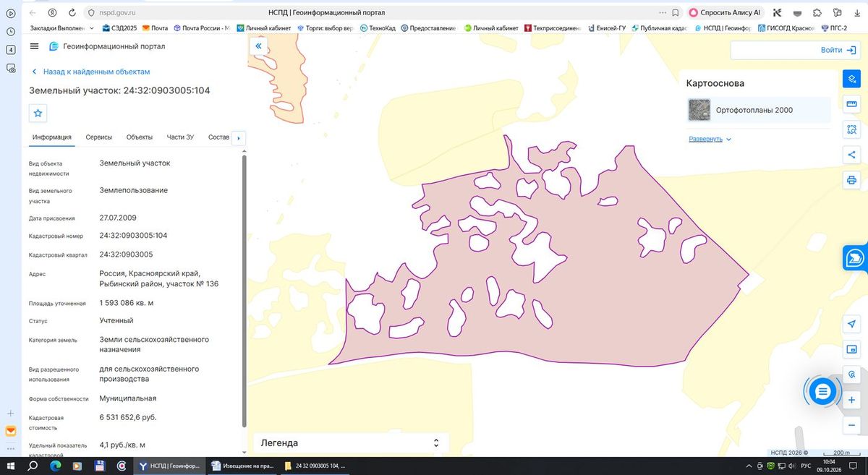Click the share map icon

851,155
